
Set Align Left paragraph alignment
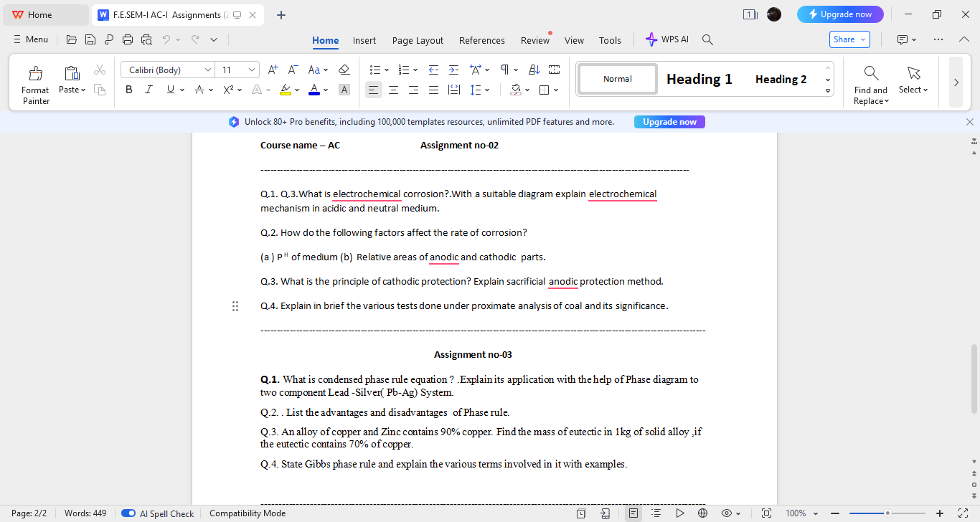(x=373, y=90)
